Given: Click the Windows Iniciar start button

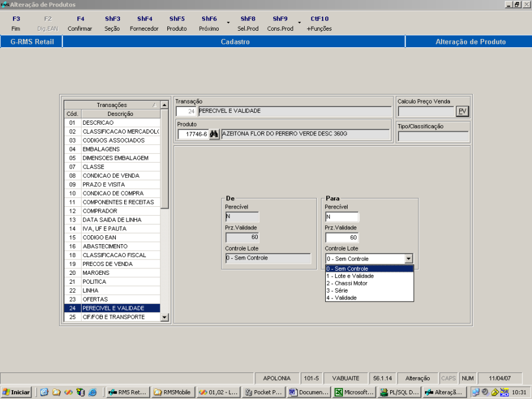Looking at the screenshot, I should [17, 392].
